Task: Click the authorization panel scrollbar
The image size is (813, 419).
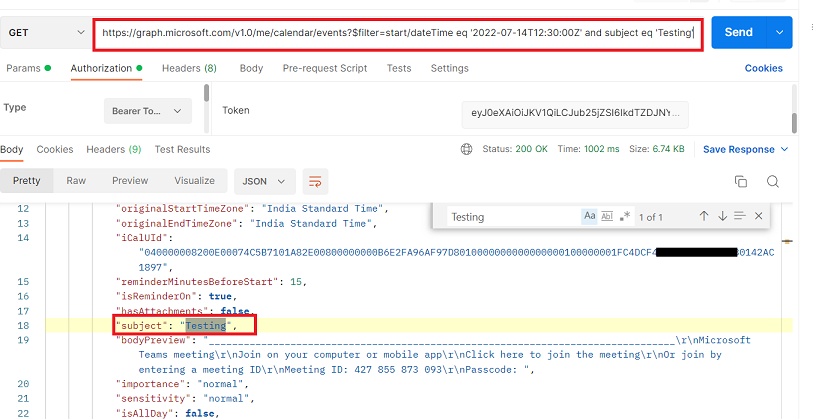Action: [206, 93]
